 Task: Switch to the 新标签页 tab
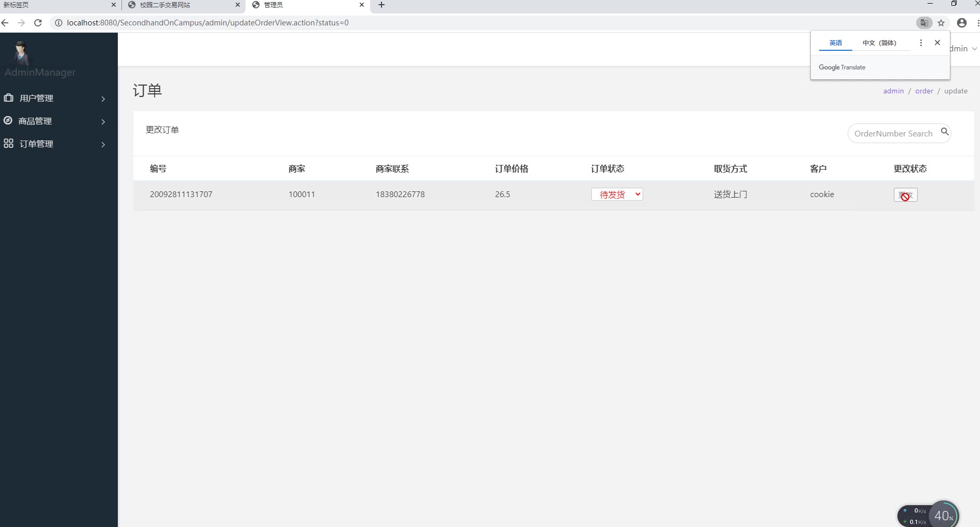coord(60,5)
